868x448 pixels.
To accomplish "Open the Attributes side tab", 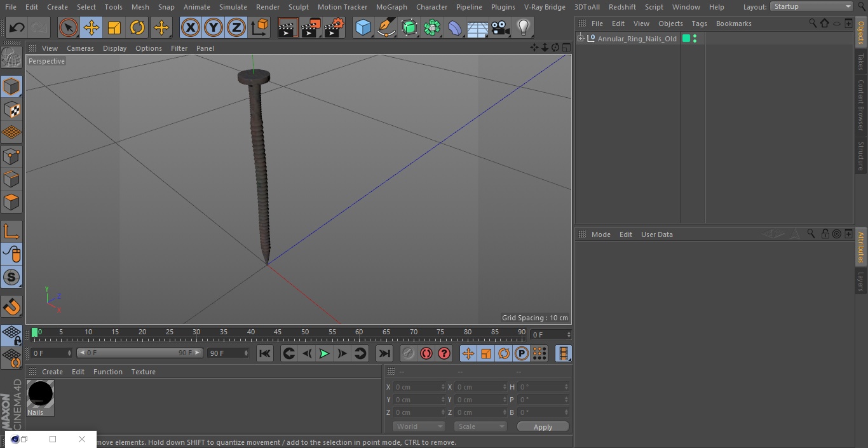I will pos(861,248).
